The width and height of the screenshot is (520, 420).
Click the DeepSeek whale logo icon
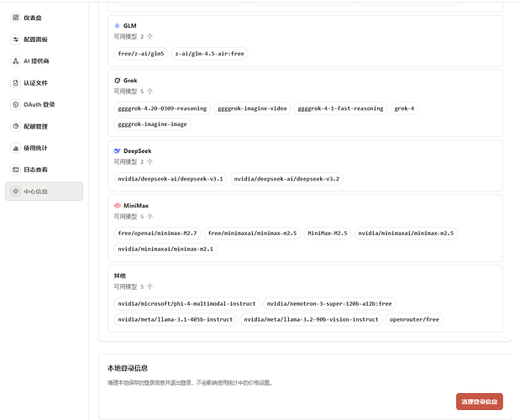[117, 151]
